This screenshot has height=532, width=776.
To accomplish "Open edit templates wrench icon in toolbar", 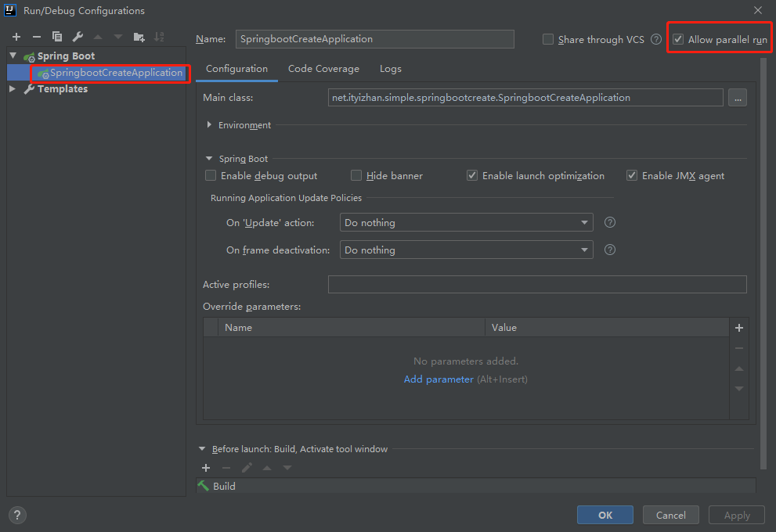I will point(78,37).
